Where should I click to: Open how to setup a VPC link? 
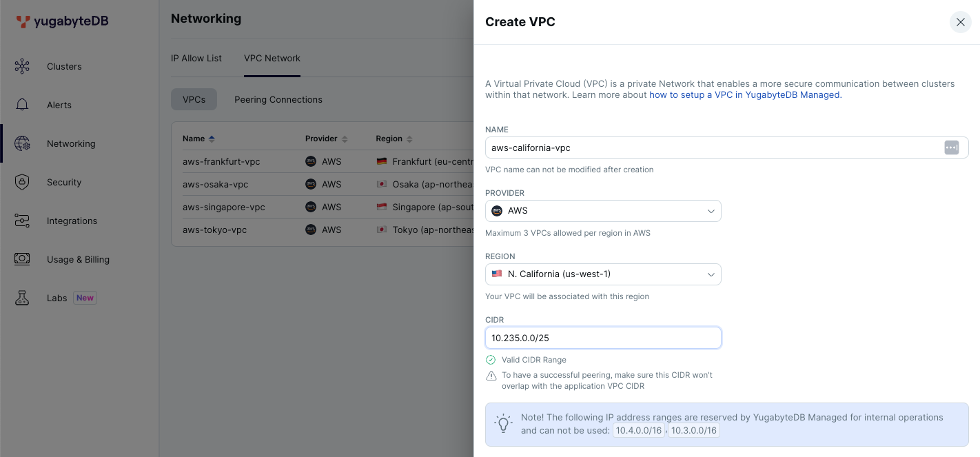click(746, 95)
